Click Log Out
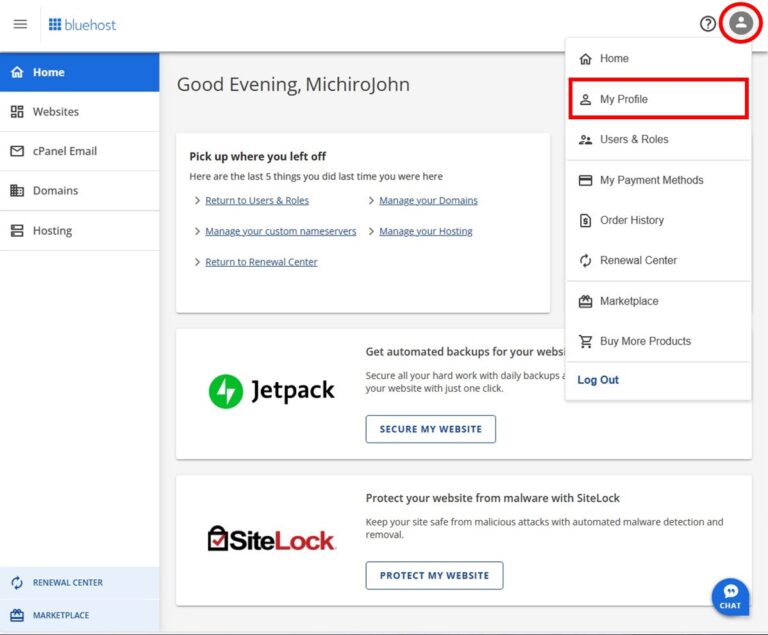768x635 pixels. [598, 380]
